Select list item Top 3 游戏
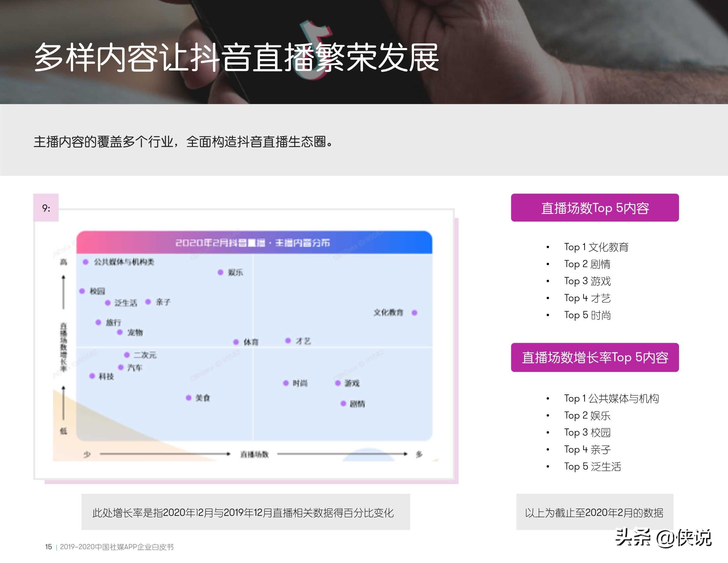This screenshot has width=728, height=563. pos(587,281)
